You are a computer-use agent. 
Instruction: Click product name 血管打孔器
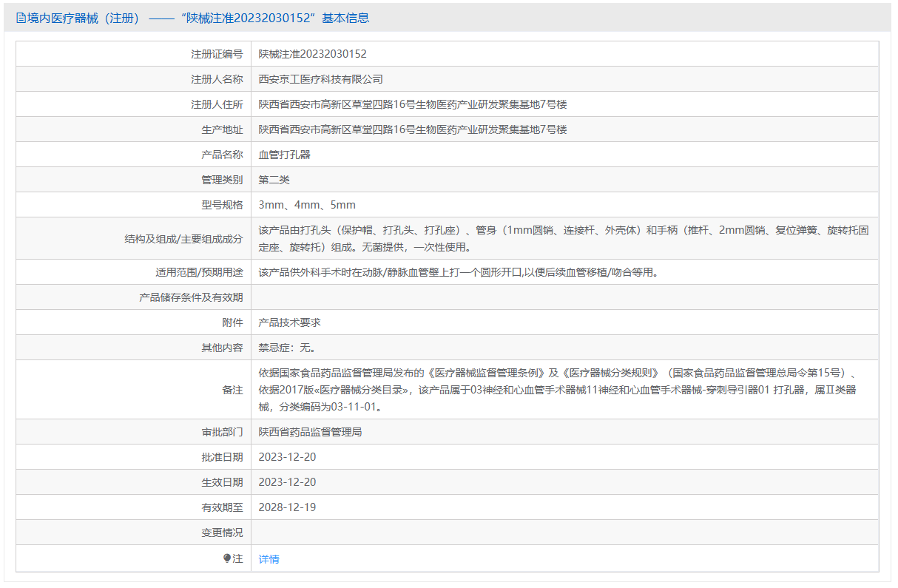[x=284, y=155]
